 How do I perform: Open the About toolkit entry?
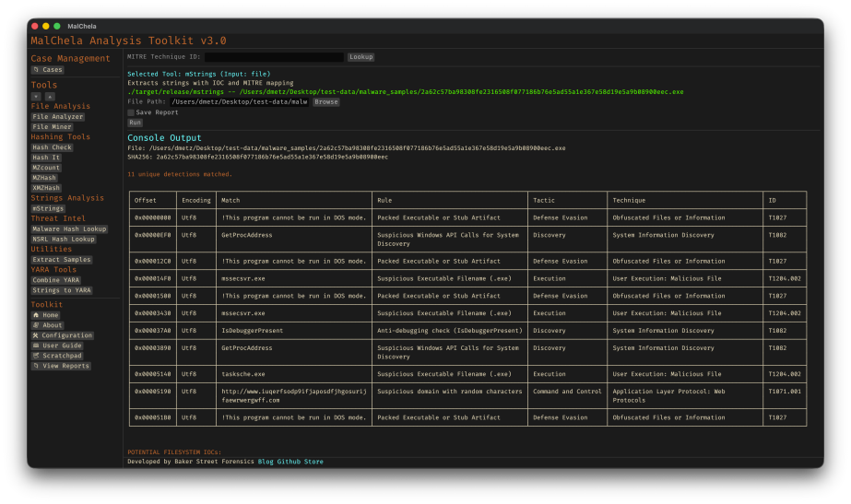point(48,325)
